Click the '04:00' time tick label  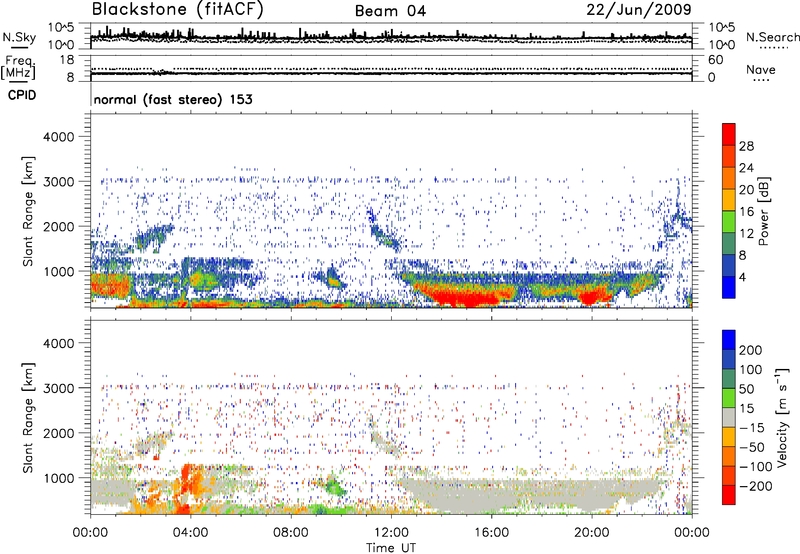pos(190,533)
